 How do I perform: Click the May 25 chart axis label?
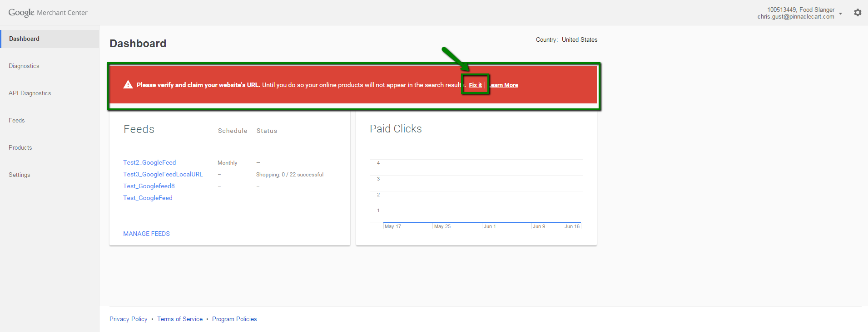[x=442, y=226]
